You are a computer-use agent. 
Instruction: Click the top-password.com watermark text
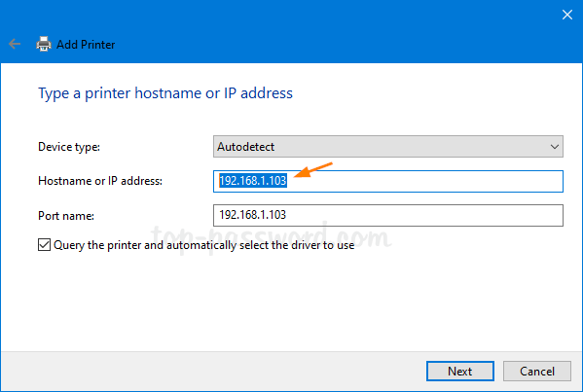click(x=271, y=236)
